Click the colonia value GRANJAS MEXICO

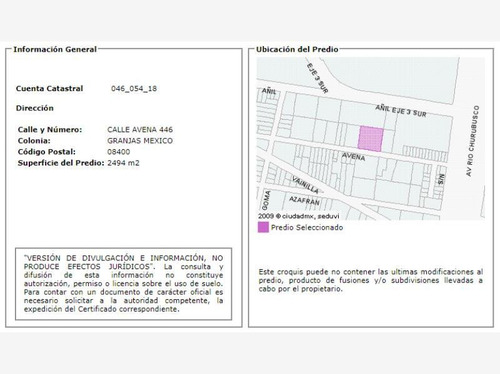point(140,141)
